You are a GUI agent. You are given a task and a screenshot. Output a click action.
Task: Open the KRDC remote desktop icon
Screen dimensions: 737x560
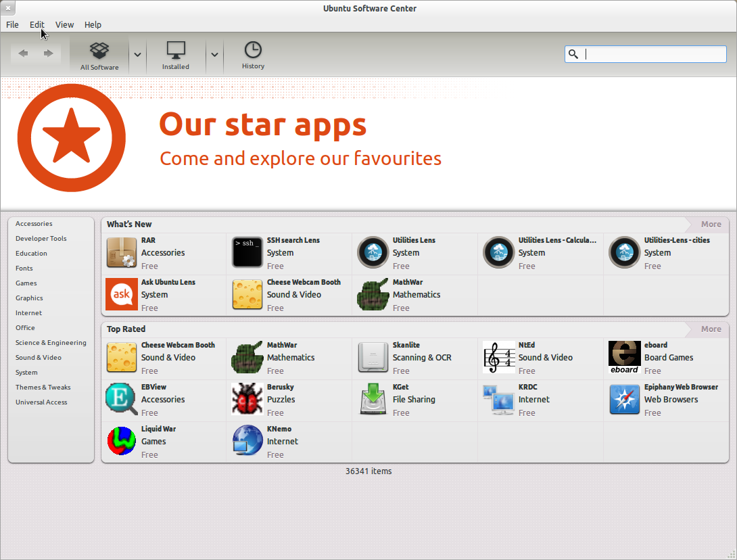499,399
